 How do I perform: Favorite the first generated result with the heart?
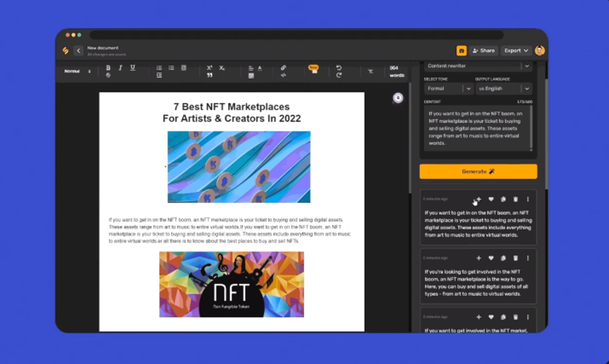pos(491,199)
